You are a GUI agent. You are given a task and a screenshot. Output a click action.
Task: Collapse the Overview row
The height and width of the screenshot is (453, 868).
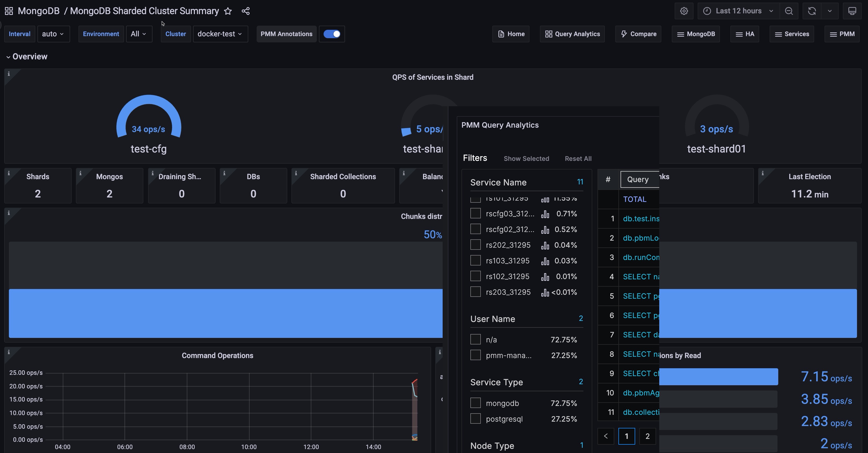click(27, 56)
